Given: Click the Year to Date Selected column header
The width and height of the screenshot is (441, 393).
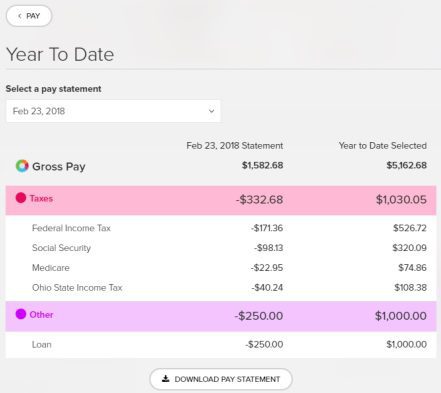Looking at the screenshot, I should pyautogui.click(x=383, y=146).
